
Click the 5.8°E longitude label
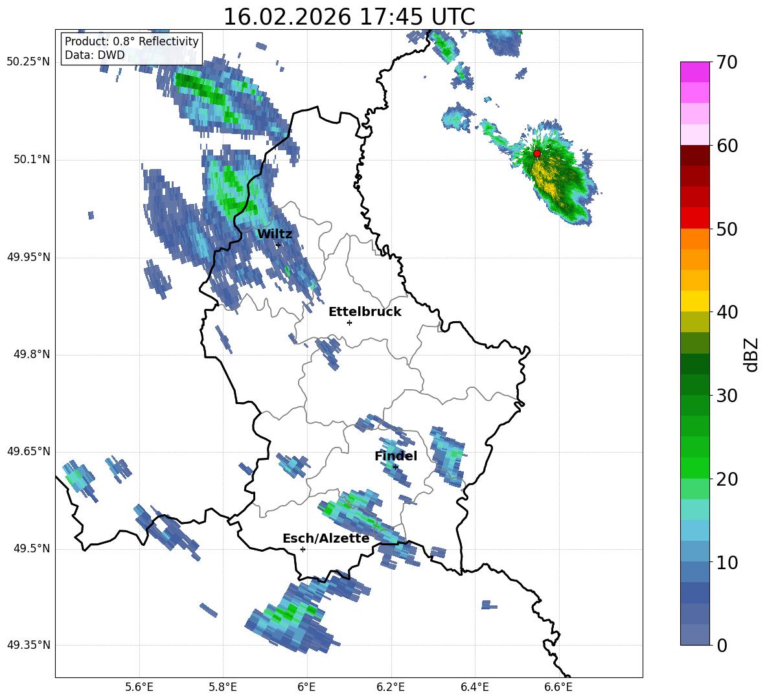point(223,687)
